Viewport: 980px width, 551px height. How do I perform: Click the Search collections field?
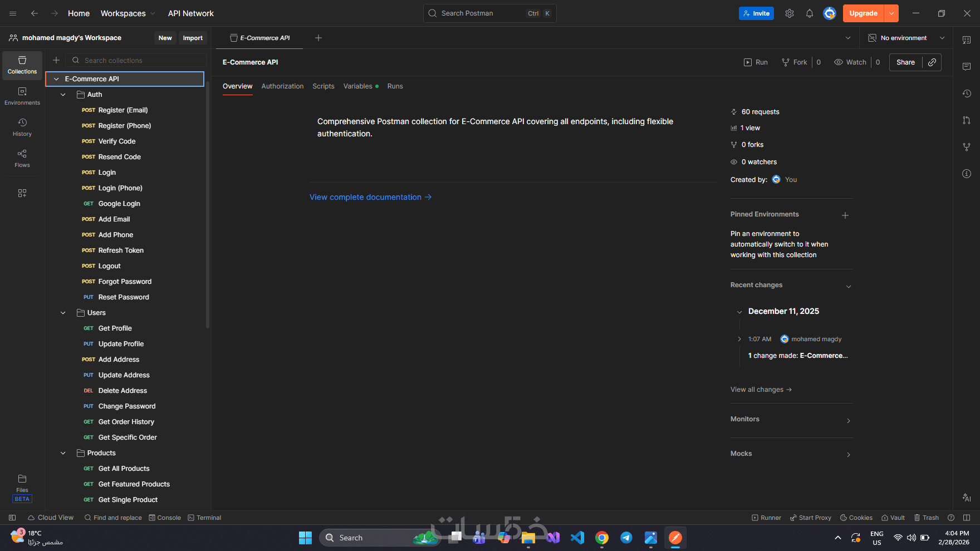[x=136, y=60]
